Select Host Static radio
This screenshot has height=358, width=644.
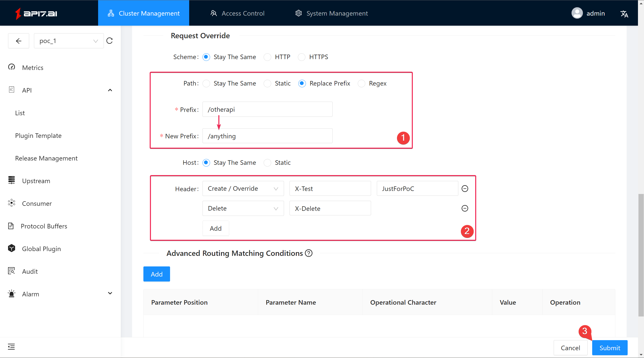(x=267, y=163)
